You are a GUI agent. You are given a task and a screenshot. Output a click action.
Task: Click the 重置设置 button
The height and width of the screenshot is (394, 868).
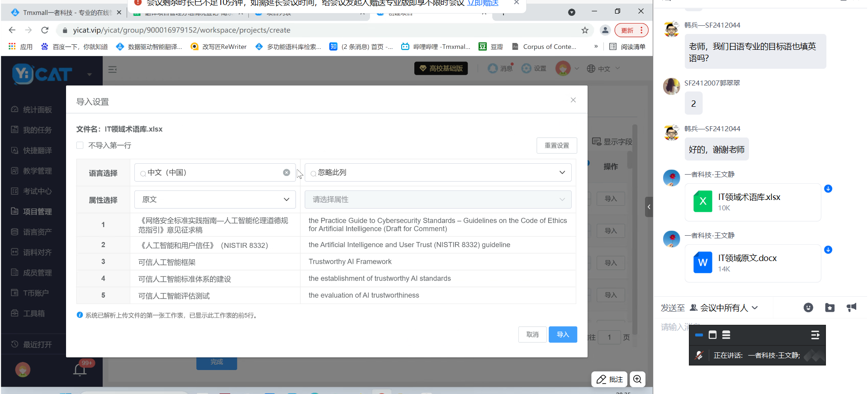pyautogui.click(x=556, y=145)
